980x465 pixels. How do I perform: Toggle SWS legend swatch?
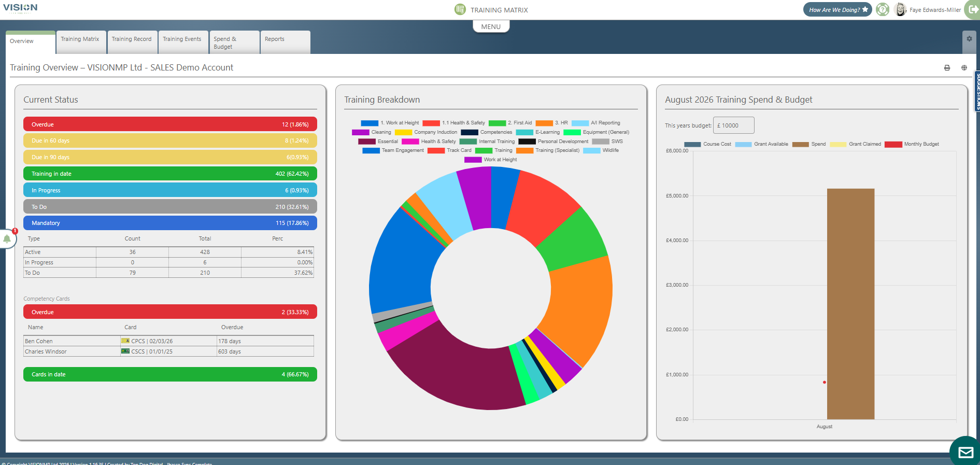(601, 142)
